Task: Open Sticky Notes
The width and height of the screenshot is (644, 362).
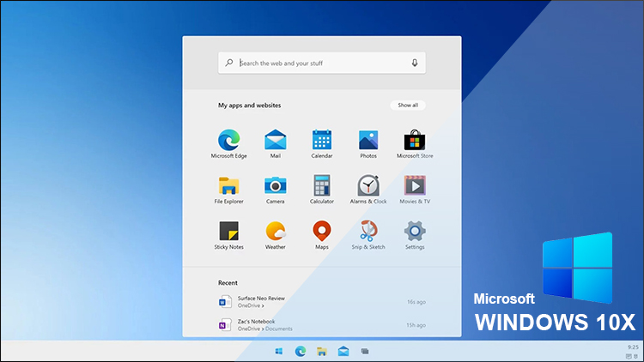Action: [228, 235]
